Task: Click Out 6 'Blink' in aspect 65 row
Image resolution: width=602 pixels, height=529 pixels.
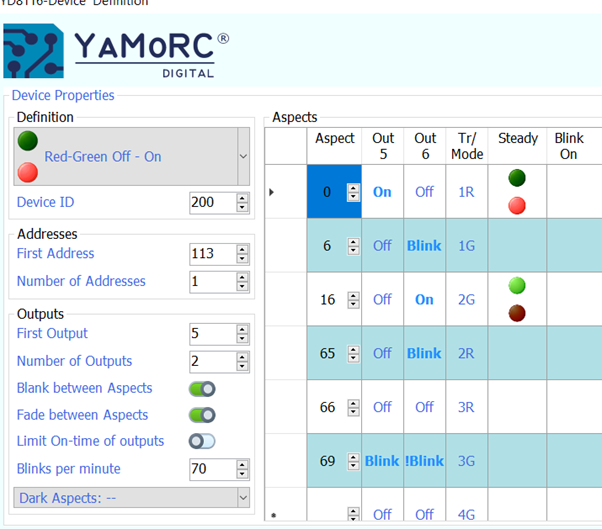Action: [x=425, y=353]
